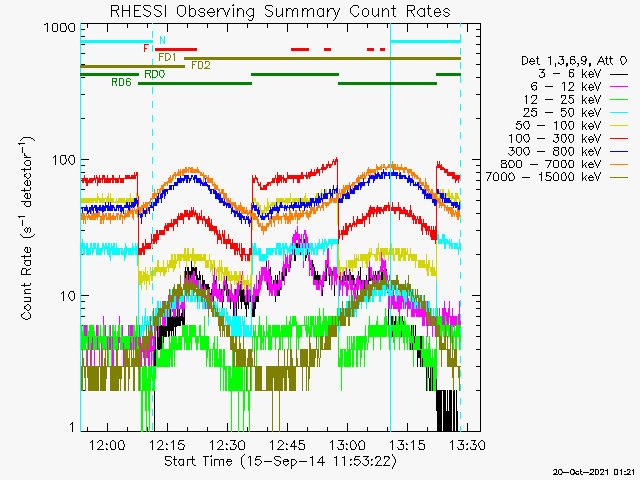Click the black legend line for 3 - 6 keV

pos(619,74)
